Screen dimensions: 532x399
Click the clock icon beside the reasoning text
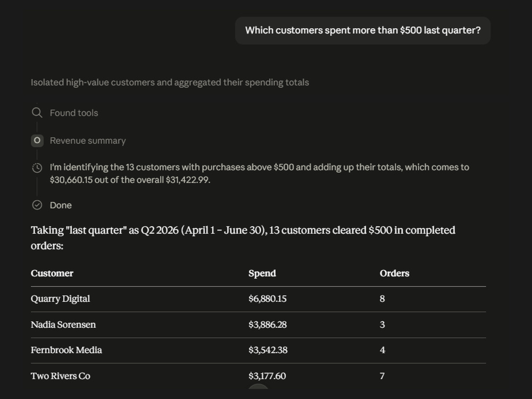(x=37, y=168)
